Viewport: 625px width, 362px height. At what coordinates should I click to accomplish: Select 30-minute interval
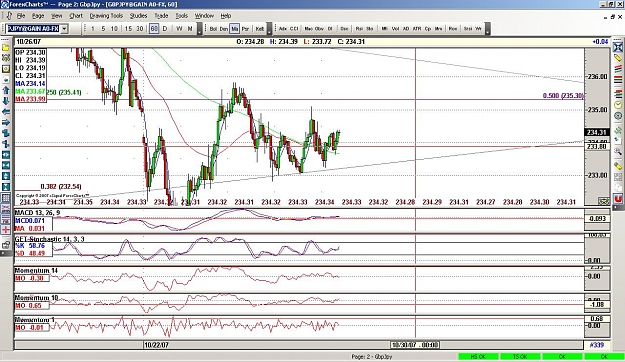pyautogui.click(x=140, y=29)
